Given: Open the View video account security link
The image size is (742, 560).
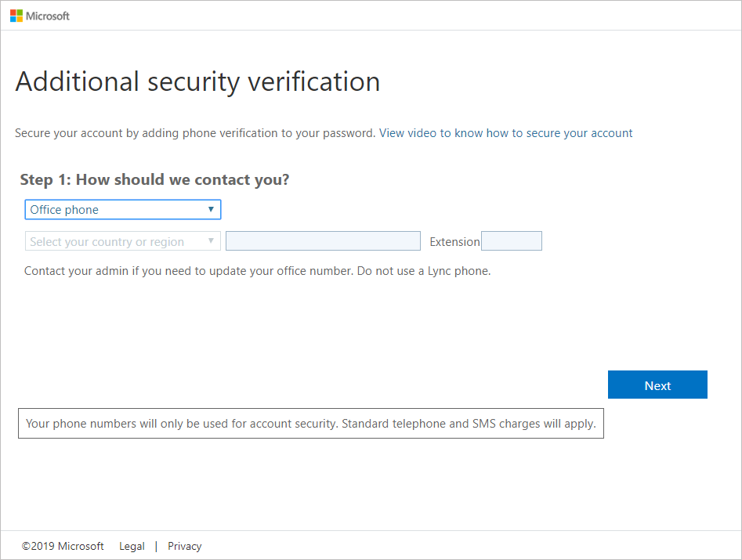Looking at the screenshot, I should coord(505,133).
